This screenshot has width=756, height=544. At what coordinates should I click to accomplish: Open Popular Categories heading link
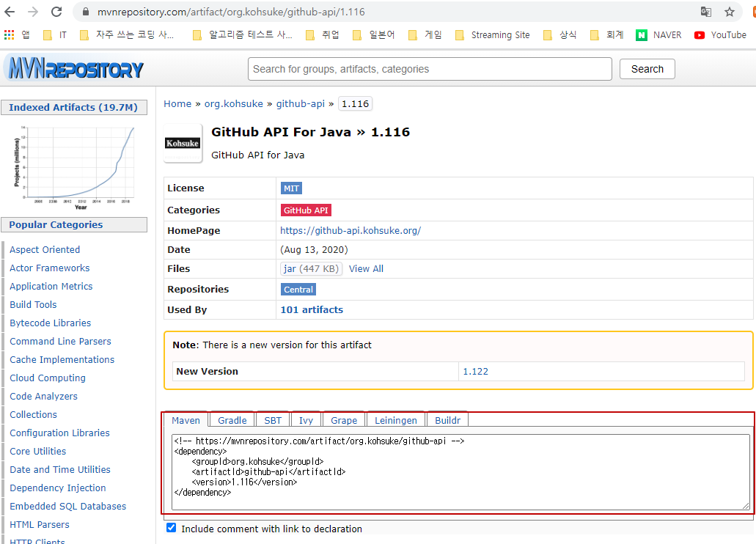[x=56, y=224]
